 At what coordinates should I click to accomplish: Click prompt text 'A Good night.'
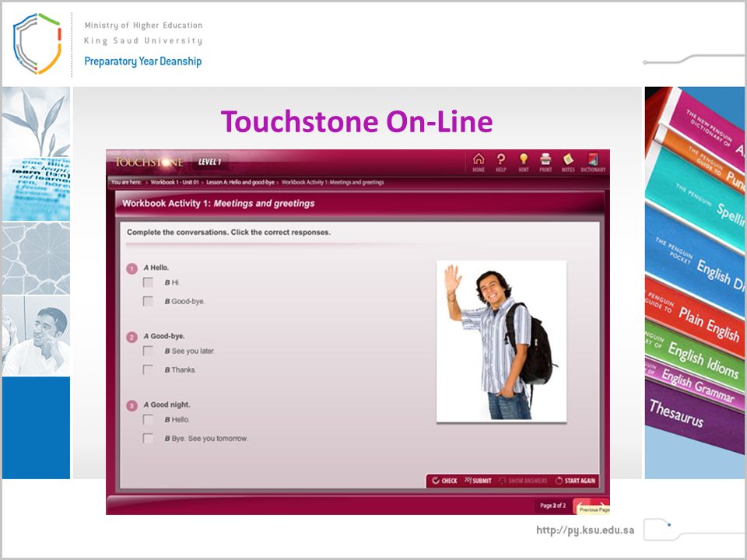click(x=167, y=404)
